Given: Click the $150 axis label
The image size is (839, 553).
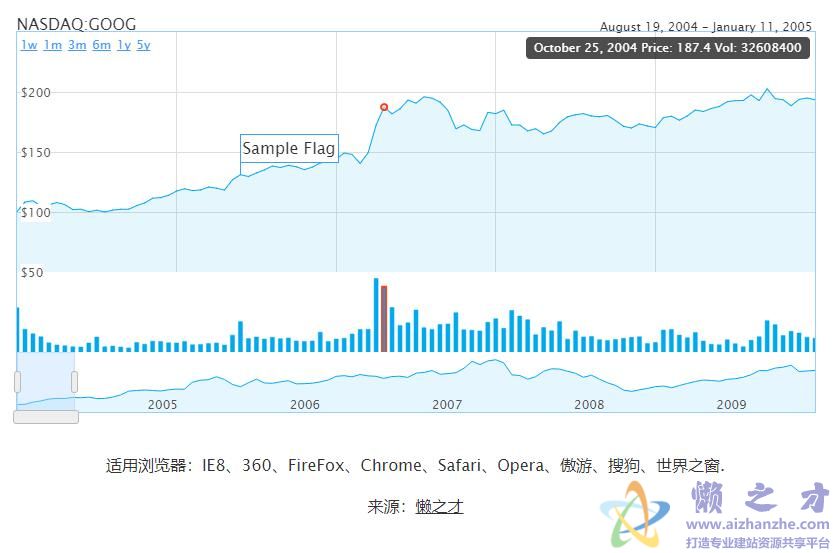Looking at the screenshot, I should (36, 153).
